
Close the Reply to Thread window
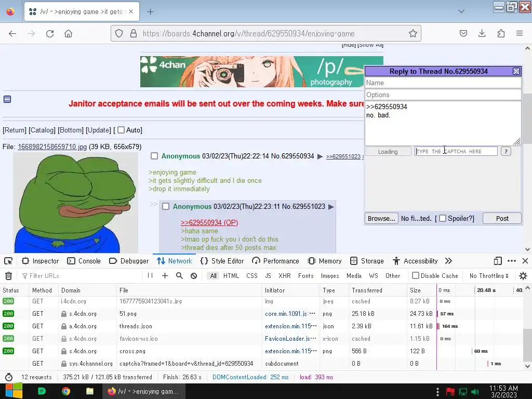[516, 71]
